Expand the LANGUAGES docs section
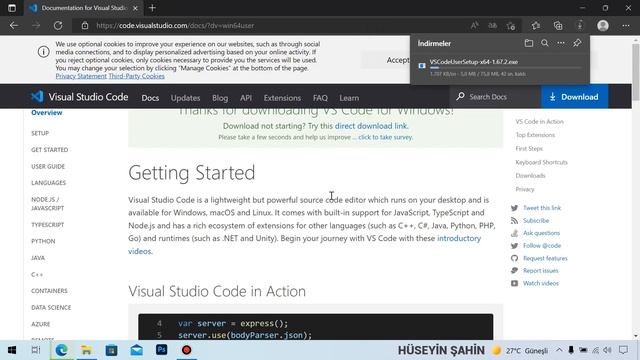Viewport: 640px width, 360px height. pos(48,183)
